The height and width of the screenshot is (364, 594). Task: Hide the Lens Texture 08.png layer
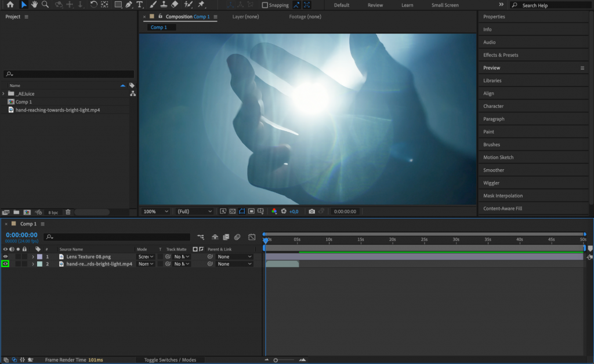pyautogui.click(x=6, y=256)
